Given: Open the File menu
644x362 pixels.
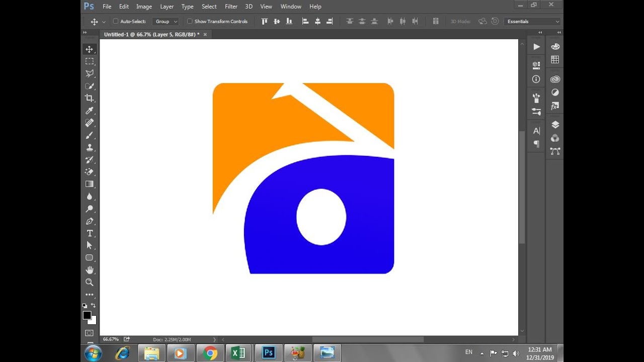Looking at the screenshot, I should [107, 7].
